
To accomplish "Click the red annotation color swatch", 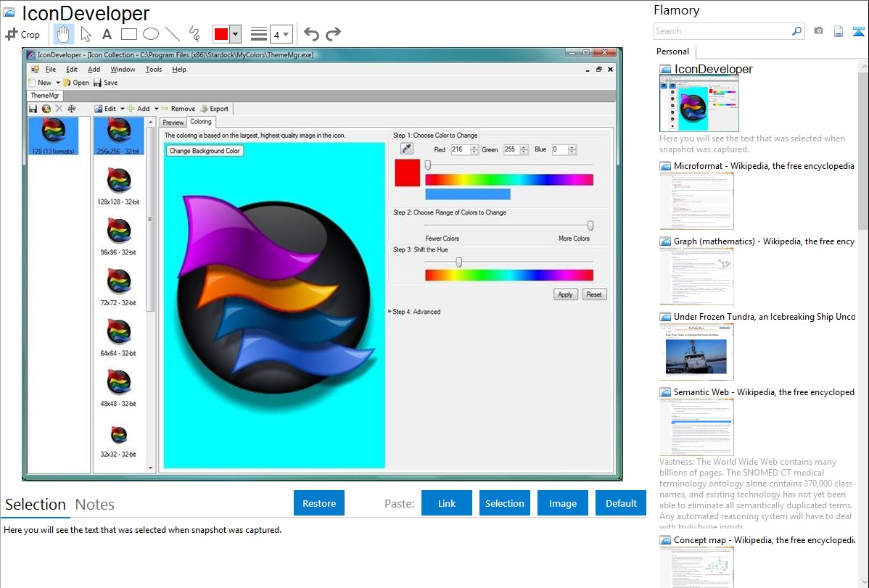I will click(221, 34).
